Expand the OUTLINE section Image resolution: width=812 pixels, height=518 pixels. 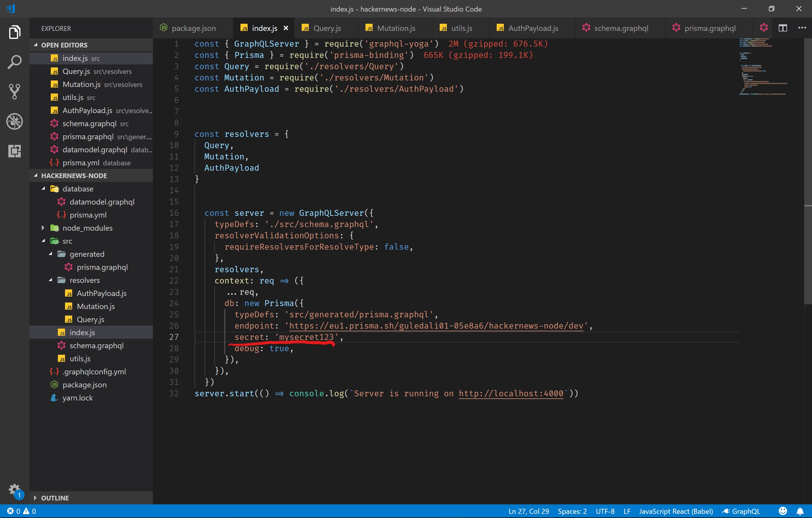click(x=35, y=498)
